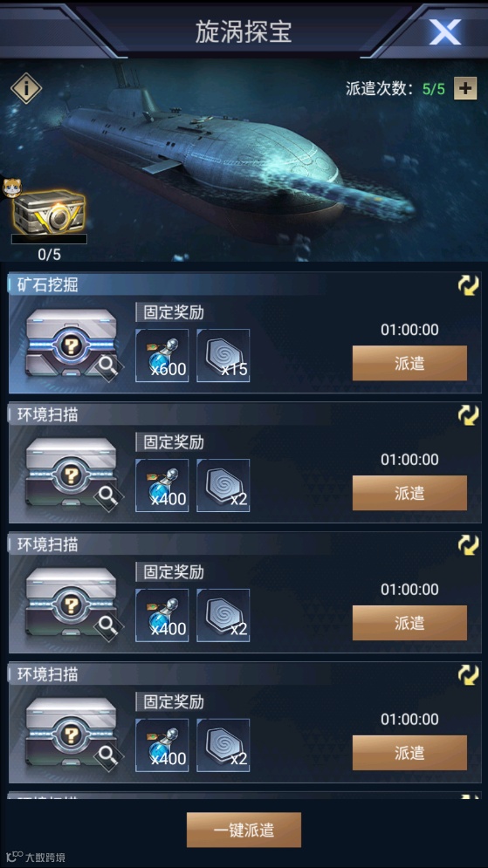
Task: Tap x15 vortex token reward
Action: (x=223, y=355)
